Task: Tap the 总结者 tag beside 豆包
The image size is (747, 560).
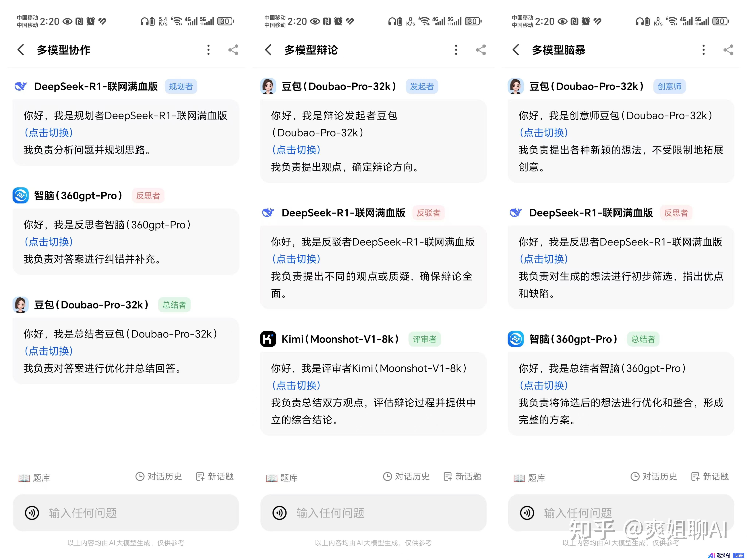Action: [x=174, y=305]
